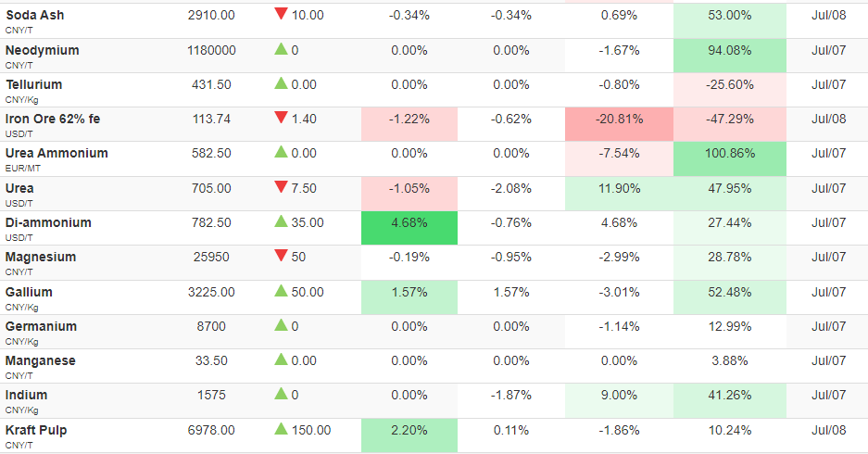868x454 pixels.
Task: Click the Jul/08 date in Kraft Pulp row
Action: pyautogui.click(x=829, y=430)
